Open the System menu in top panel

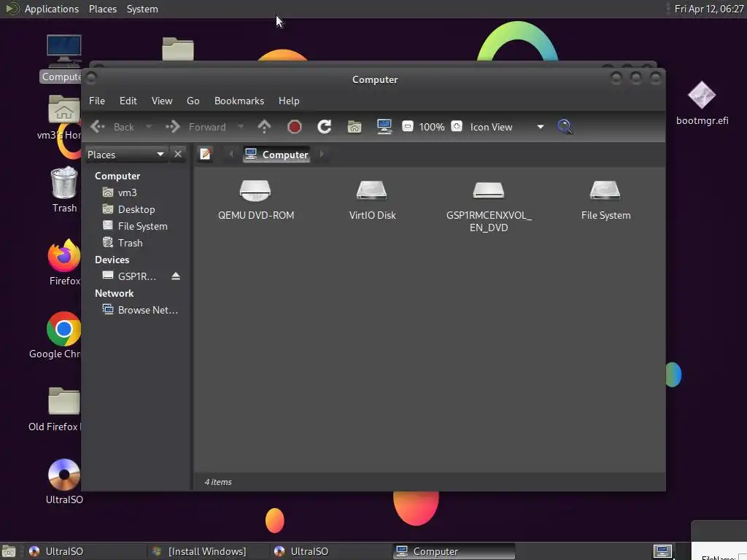click(142, 9)
